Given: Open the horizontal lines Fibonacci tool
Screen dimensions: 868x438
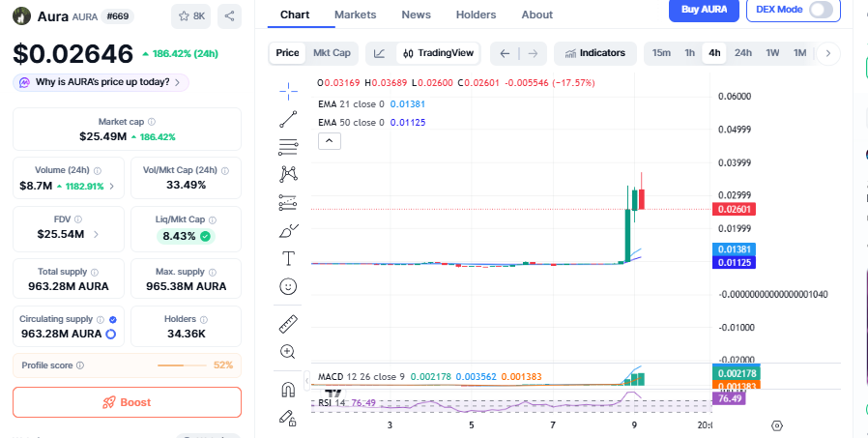Looking at the screenshot, I should (x=288, y=147).
